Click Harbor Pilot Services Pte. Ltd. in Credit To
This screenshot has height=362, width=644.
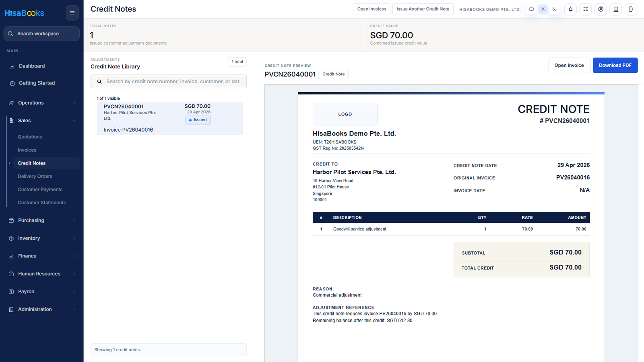coord(354,172)
